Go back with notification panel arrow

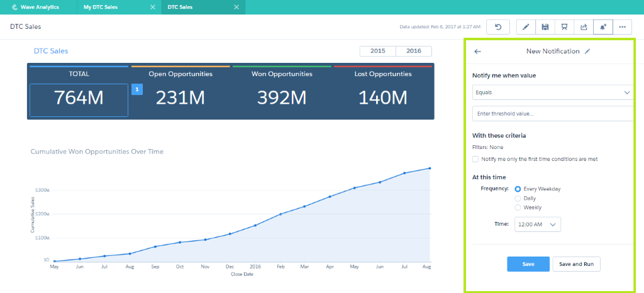coord(477,52)
